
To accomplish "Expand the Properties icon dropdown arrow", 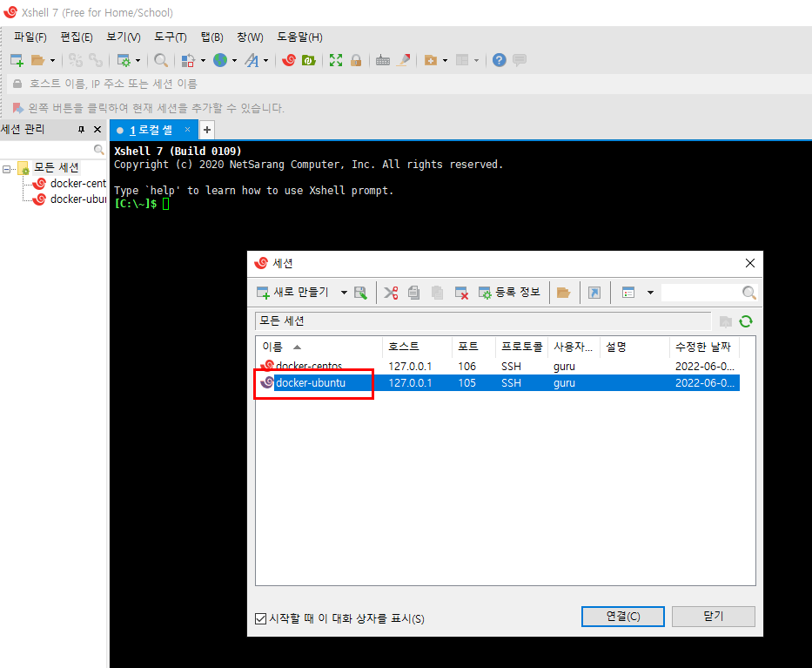I will (138, 61).
